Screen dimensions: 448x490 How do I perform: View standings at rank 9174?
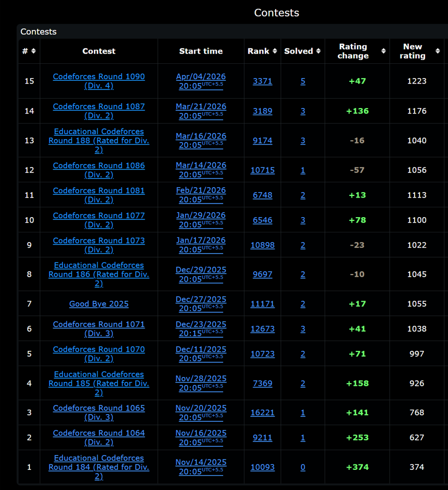pos(262,141)
